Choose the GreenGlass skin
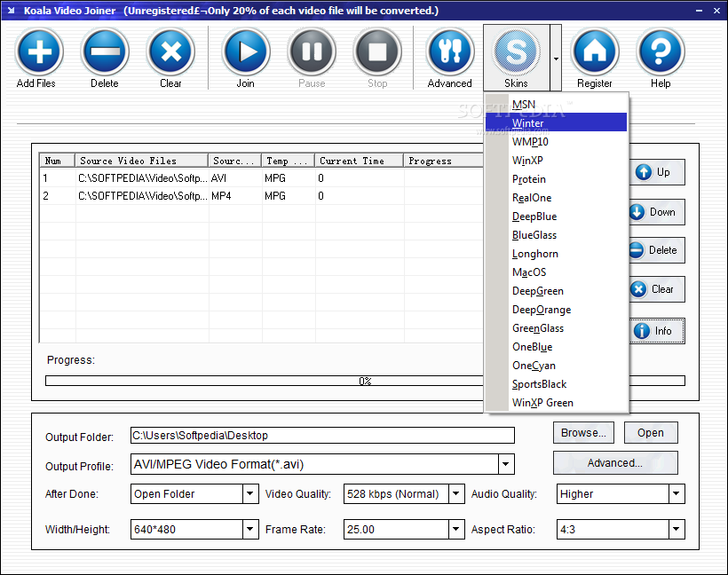728x575 pixels. click(x=556, y=328)
